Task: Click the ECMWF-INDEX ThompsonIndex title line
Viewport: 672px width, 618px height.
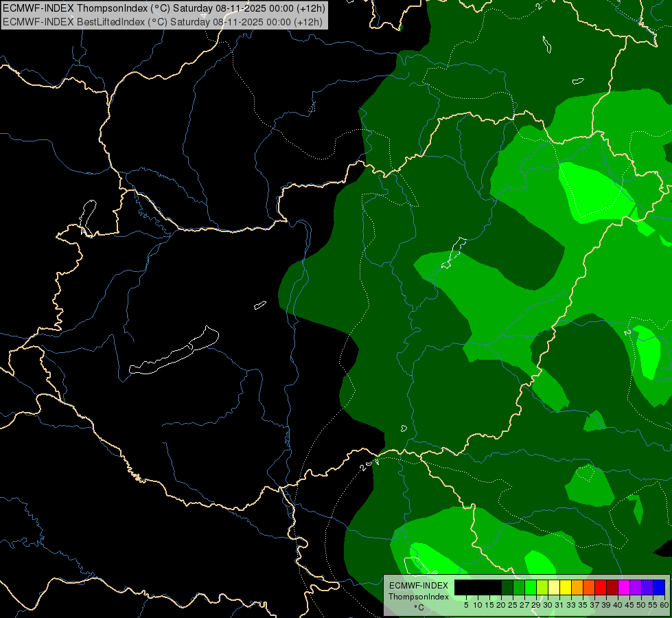Action: click(164, 8)
